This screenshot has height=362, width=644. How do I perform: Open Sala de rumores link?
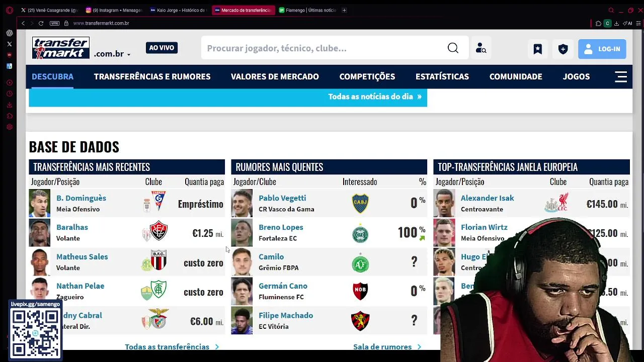387,346
